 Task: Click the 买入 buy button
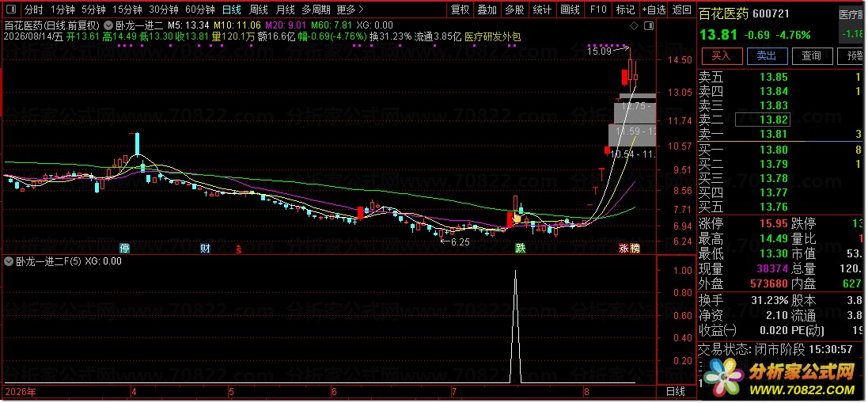[x=721, y=55]
